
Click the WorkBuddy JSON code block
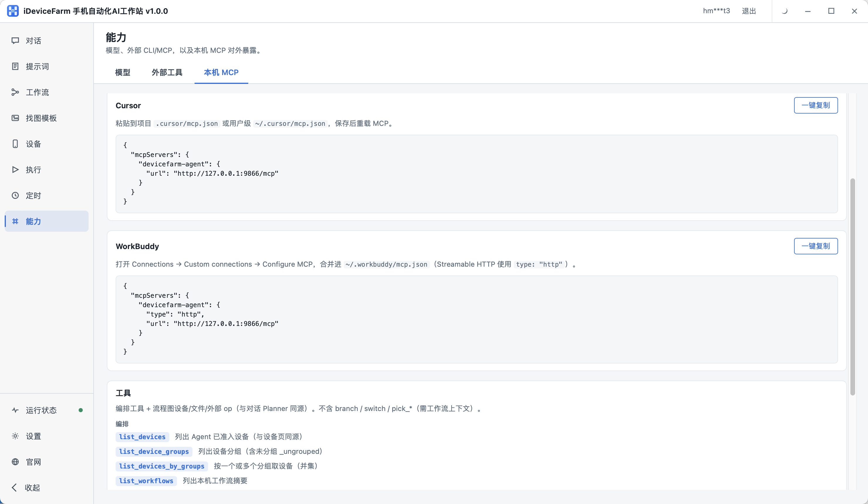[x=477, y=319]
